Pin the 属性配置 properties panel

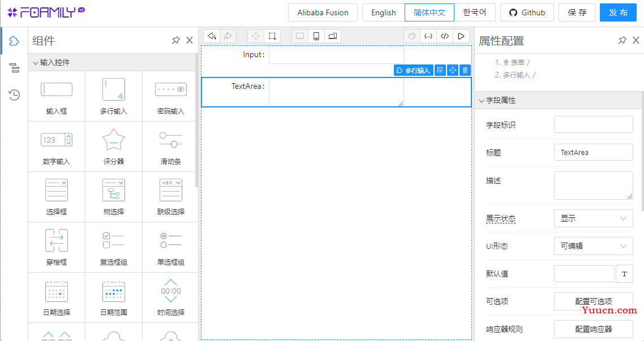click(x=622, y=40)
